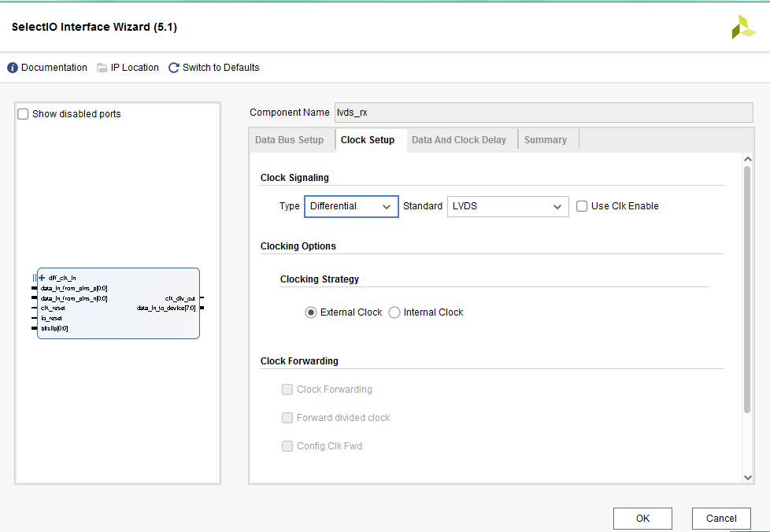
Task: Select Internal Clock radio button
Action: tap(394, 312)
